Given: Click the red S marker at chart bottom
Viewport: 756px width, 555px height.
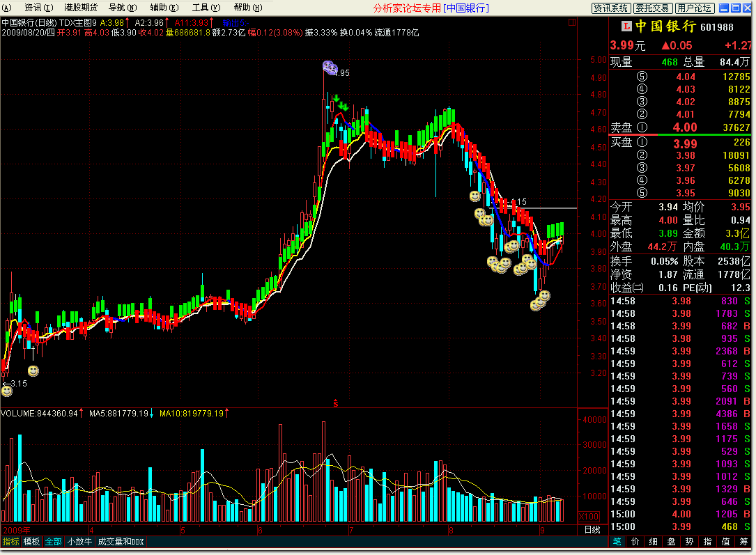Looking at the screenshot, I should (336, 403).
